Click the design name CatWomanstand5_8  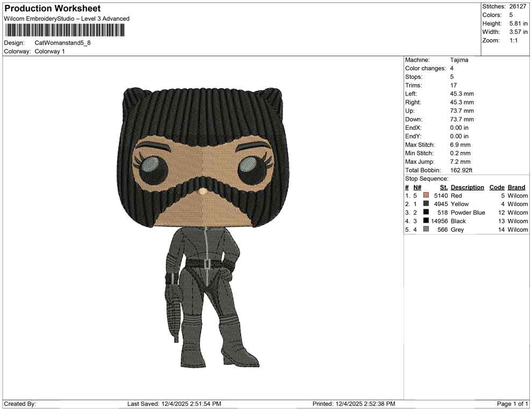(62, 43)
